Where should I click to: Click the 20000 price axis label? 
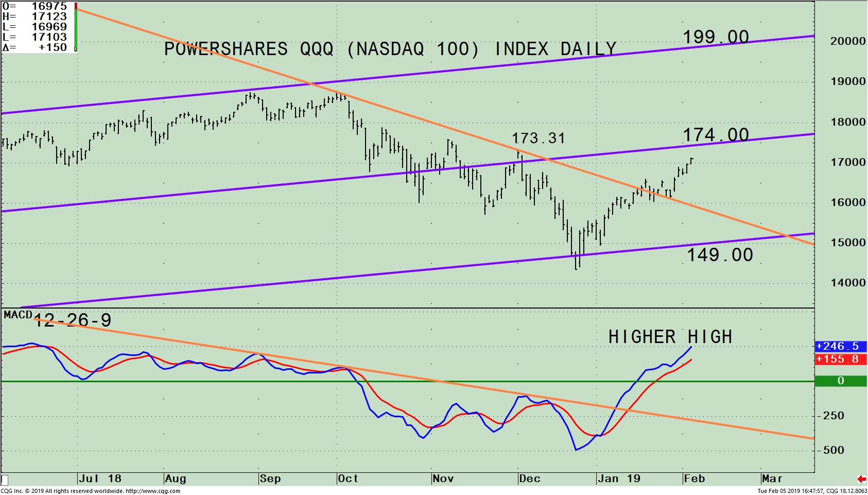click(x=848, y=41)
